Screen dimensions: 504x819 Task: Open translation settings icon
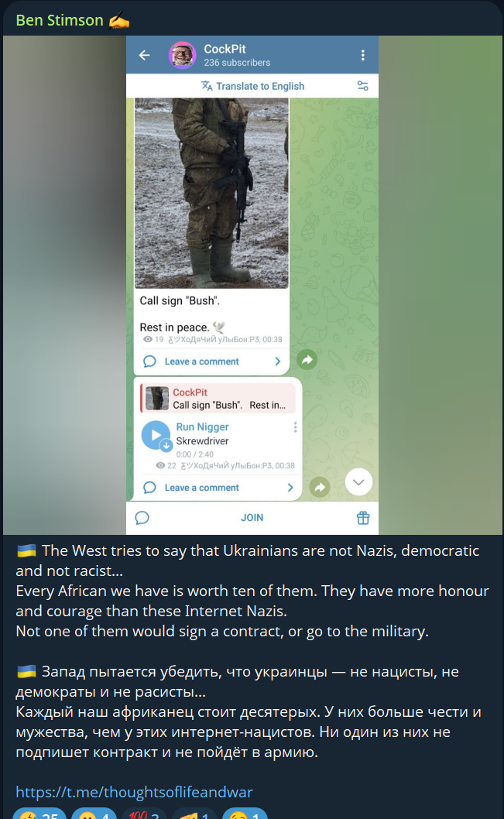[362, 86]
